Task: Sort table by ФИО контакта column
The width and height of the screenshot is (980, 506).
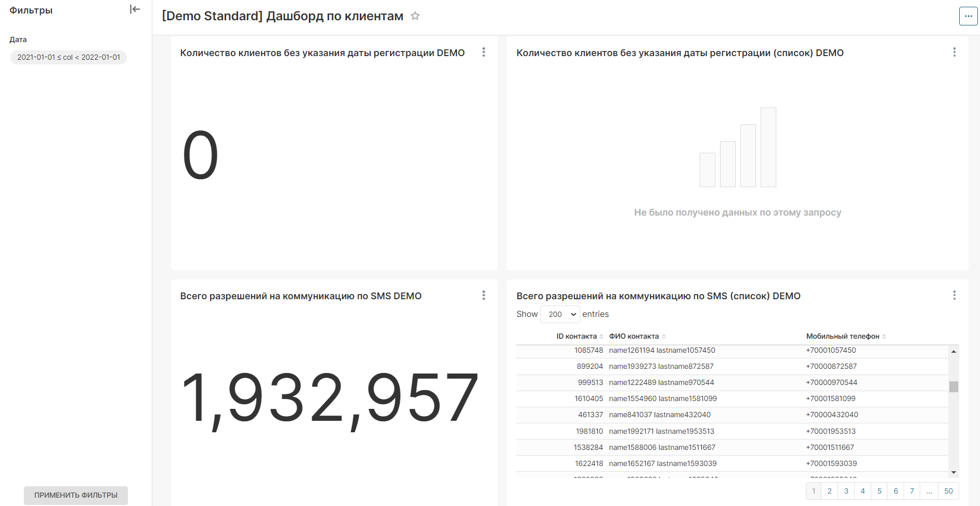Action: pyautogui.click(x=634, y=336)
